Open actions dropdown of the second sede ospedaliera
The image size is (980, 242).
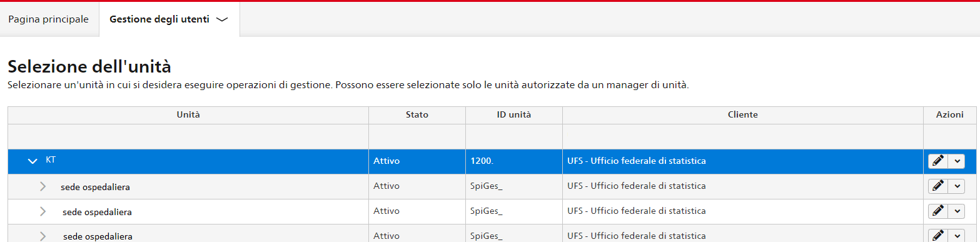click(957, 211)
